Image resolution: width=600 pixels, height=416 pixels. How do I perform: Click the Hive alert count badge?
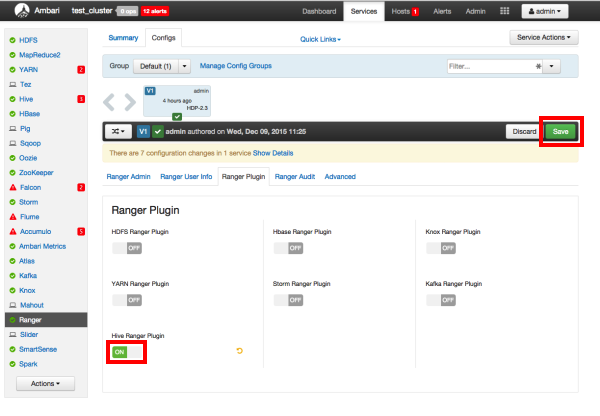tap(81, 99)
